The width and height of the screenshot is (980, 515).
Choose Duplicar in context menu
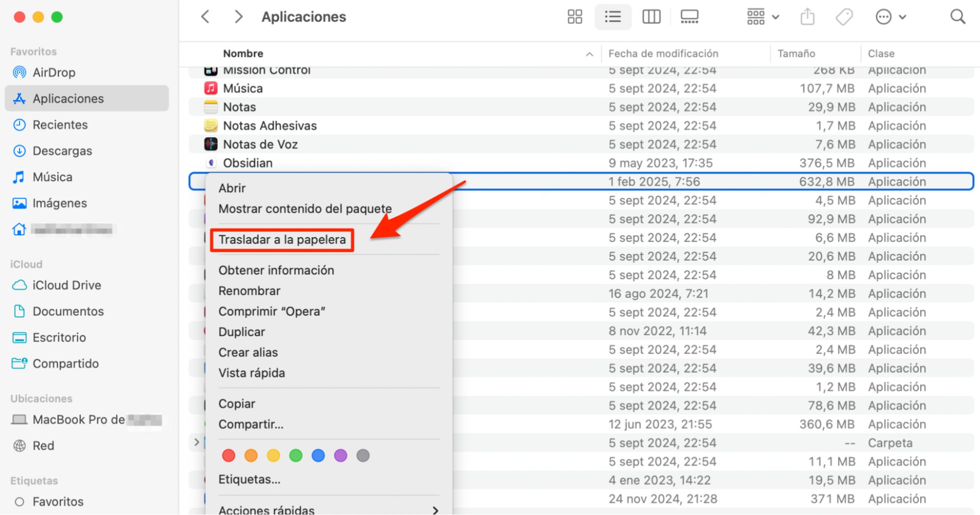(x=242, y=332)
